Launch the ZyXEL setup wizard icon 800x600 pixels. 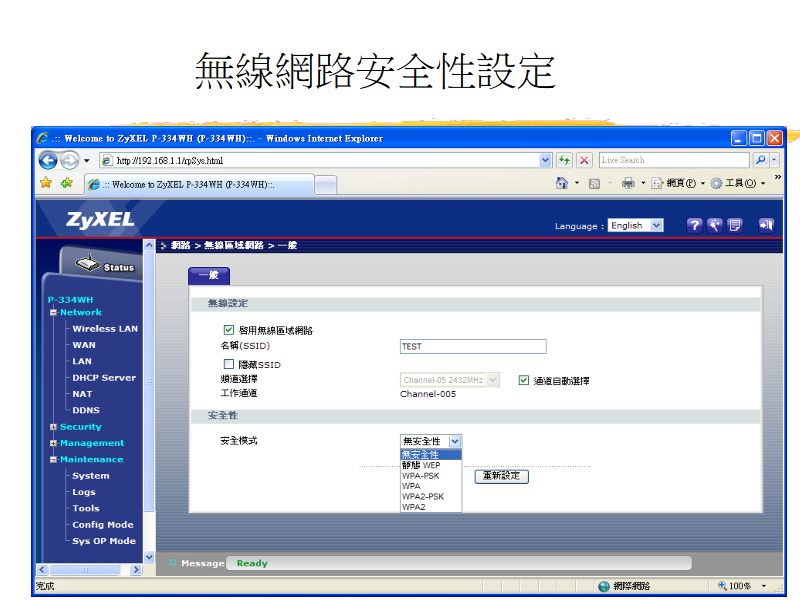714,225
